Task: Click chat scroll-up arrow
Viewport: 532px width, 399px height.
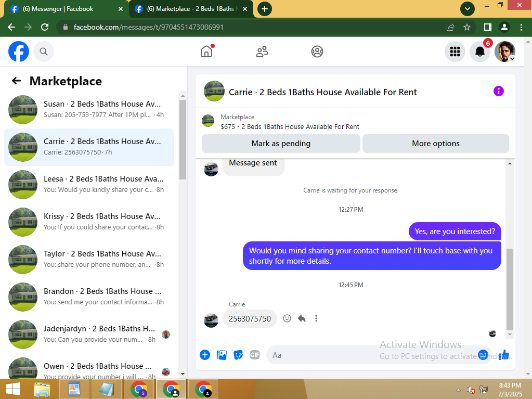Action: click(x=510, y=163)
